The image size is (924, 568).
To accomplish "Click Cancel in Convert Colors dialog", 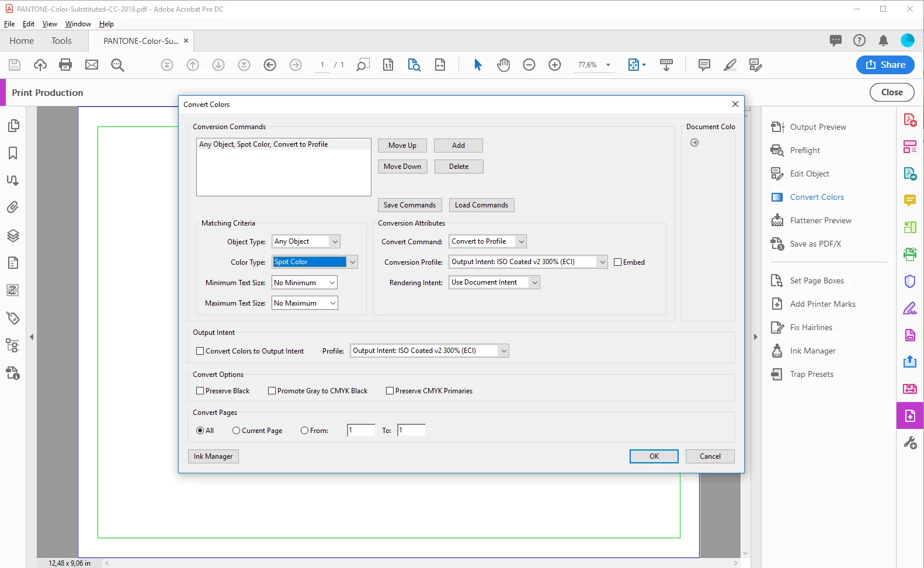I will [x=710, y=456].
